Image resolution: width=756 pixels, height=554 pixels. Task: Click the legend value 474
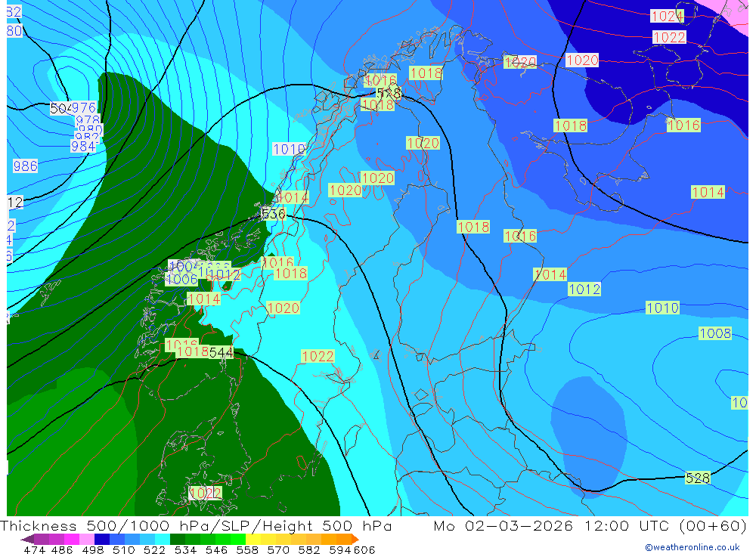(x=34, y=549)
